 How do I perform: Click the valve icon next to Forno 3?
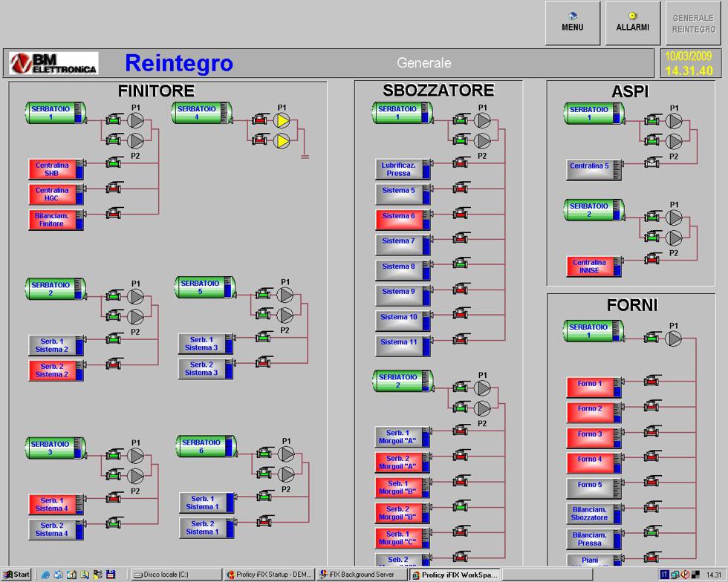click(x=652, y=432)
